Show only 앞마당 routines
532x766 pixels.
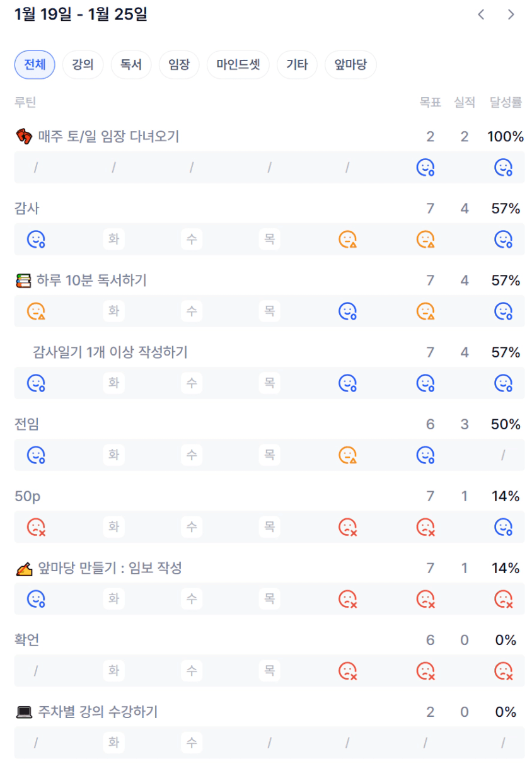(350, 64)
